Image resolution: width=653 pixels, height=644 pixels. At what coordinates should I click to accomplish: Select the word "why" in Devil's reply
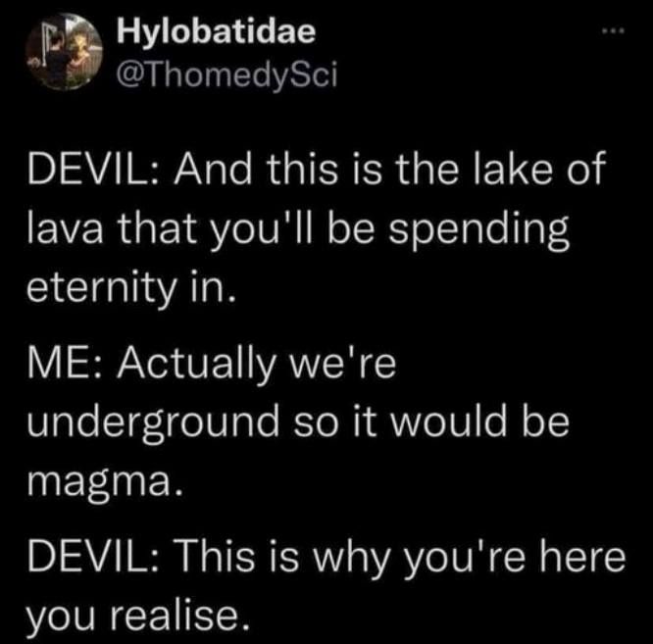(x=349, y=559)
